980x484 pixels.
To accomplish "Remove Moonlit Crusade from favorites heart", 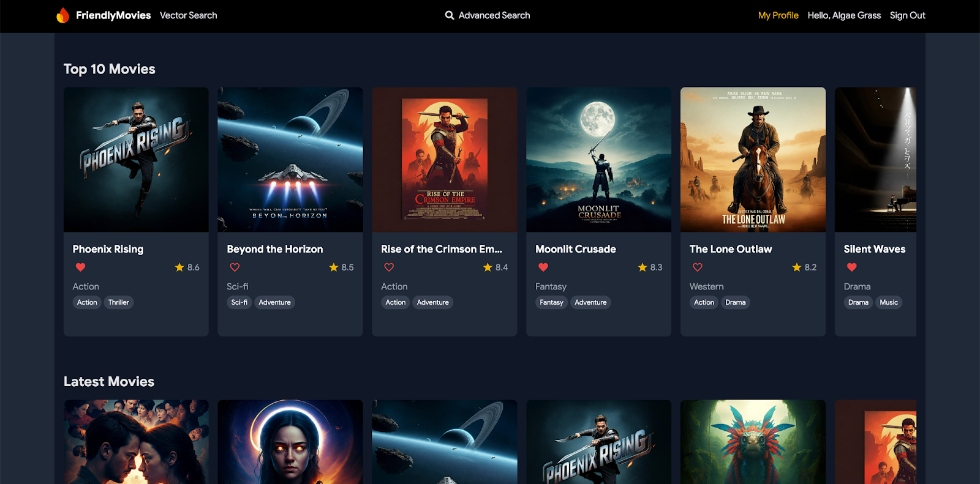I will [x=543, y=267].
